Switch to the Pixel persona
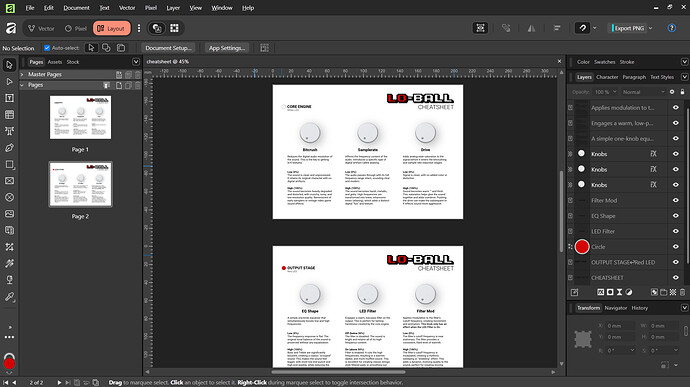The height and width of the screenshot is (387, 690). click(76, 28)
